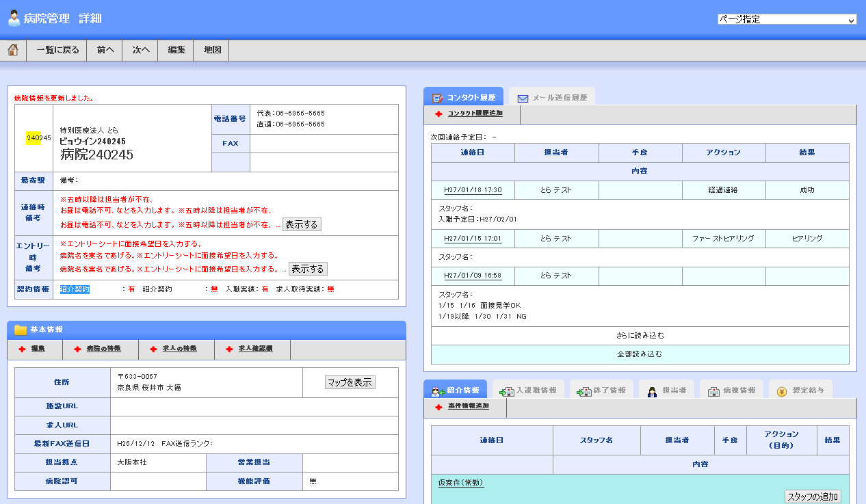Open the 病棟情報 tab
This screenshot has height=504, width=866.
click(x=731, y=390)
